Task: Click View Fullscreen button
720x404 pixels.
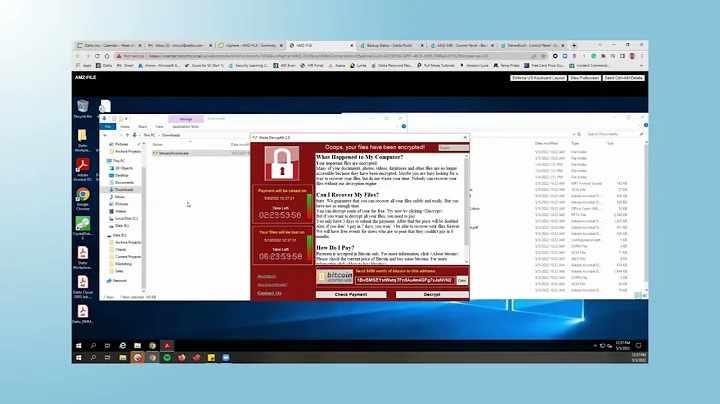Action: click(x=585, y=78)
